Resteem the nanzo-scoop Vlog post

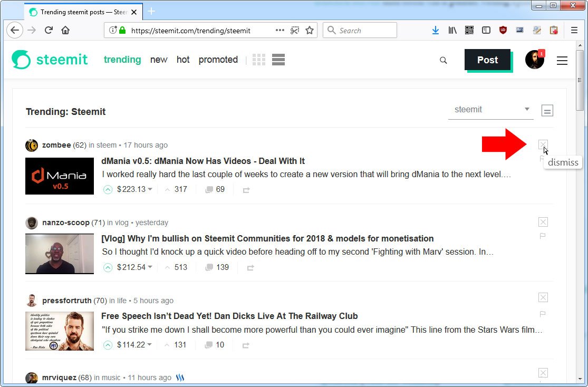[250, 268]
